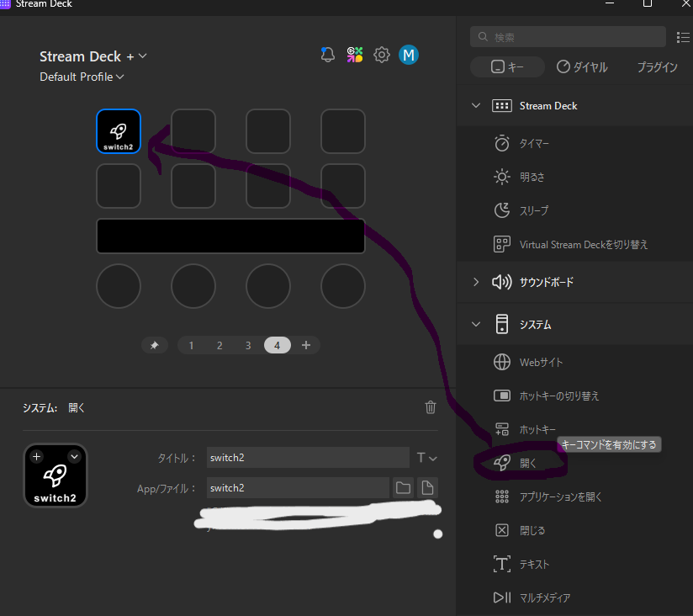Add a new page with plus
This screenshot has height=616, width=693.
pos(306,345)
